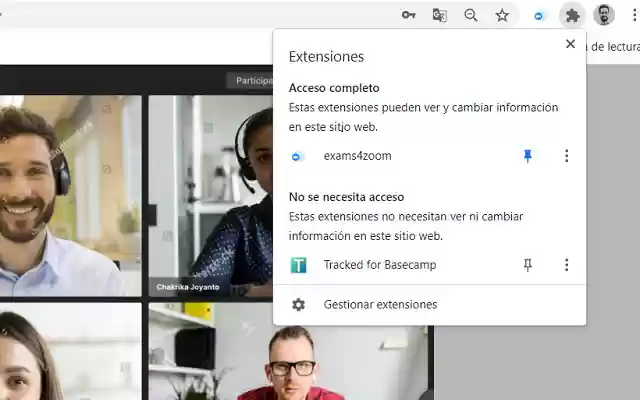
Task: Launch Tracked for Basecamp extension
Action: click(x=380, y=265)
